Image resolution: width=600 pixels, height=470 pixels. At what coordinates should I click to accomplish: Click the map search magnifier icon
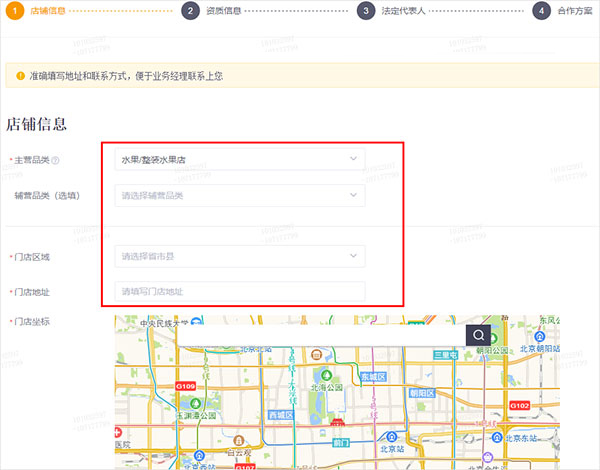[480, 335]
